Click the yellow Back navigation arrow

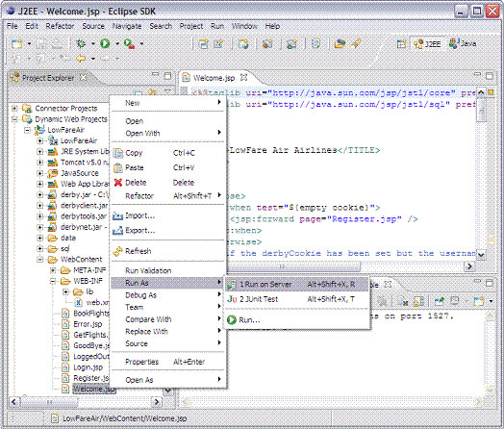pos(81,59)
